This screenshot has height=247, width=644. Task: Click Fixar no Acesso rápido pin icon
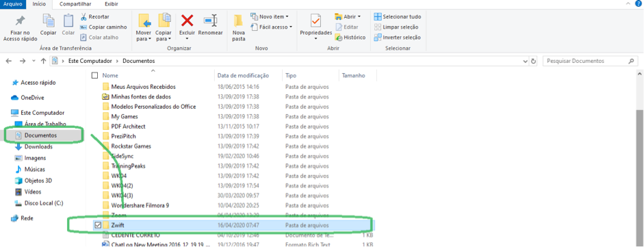coord(20,21)
